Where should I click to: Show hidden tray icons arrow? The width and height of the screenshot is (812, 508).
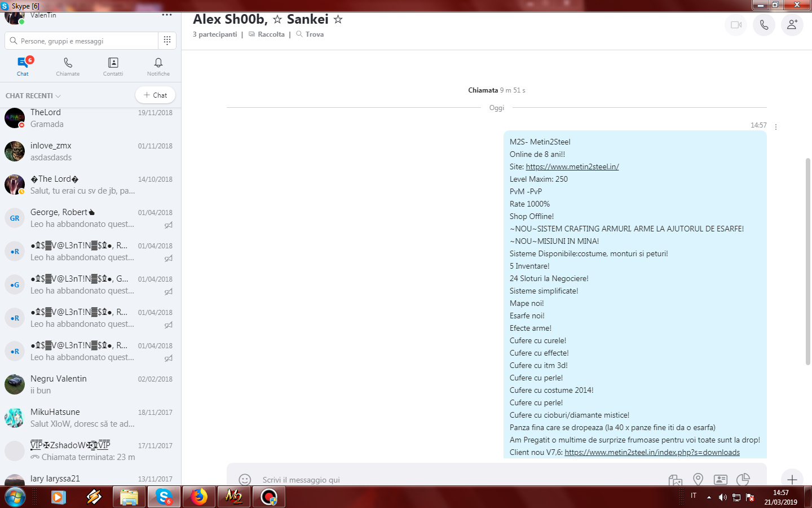pos(709,497)
